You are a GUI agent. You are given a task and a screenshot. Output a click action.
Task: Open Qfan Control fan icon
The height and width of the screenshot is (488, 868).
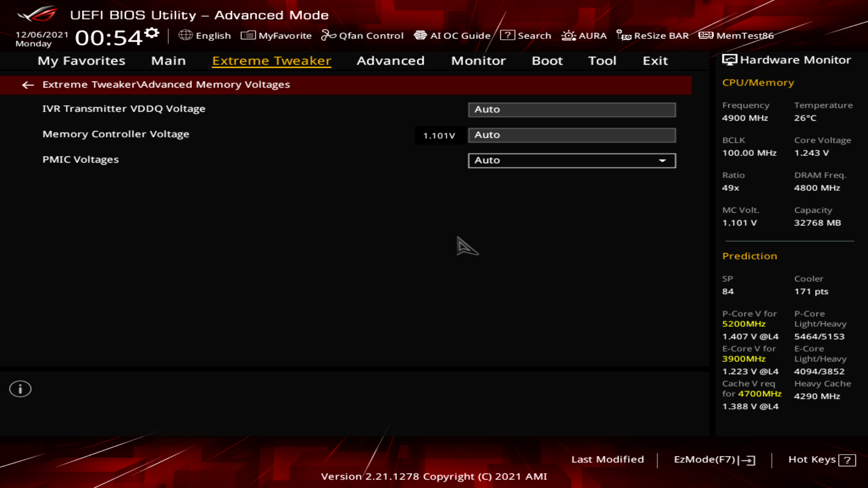coord(328,35)
